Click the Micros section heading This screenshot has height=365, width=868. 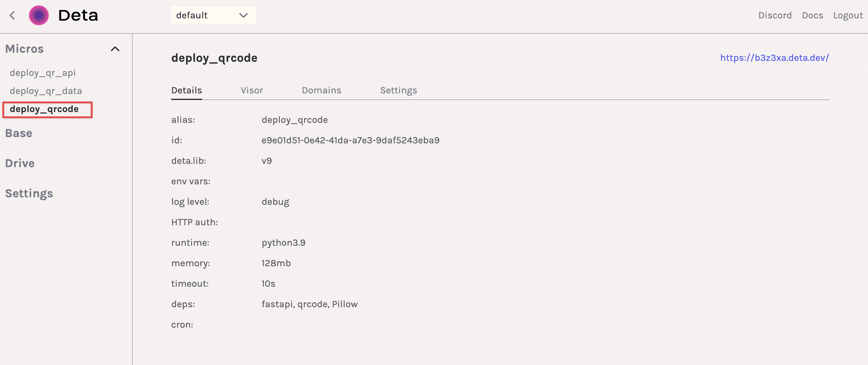25,49
